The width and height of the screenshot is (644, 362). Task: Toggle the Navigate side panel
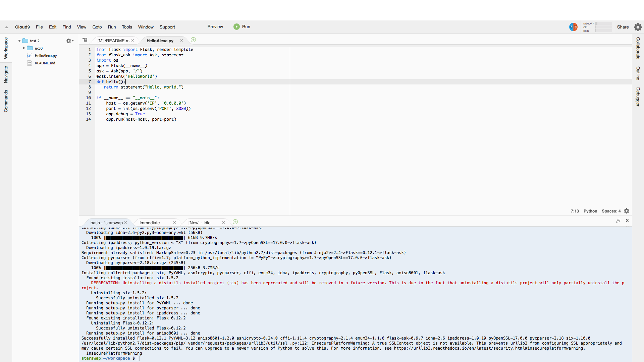point(6,74)
